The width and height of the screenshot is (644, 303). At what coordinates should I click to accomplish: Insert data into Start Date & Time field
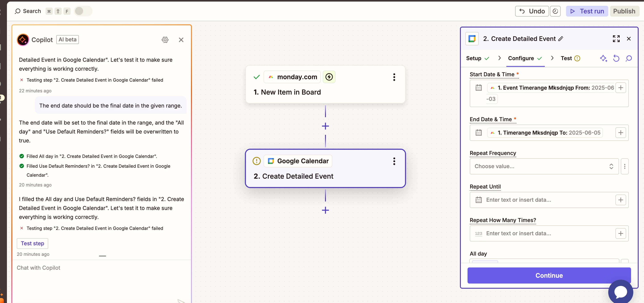tap(621, 88)
